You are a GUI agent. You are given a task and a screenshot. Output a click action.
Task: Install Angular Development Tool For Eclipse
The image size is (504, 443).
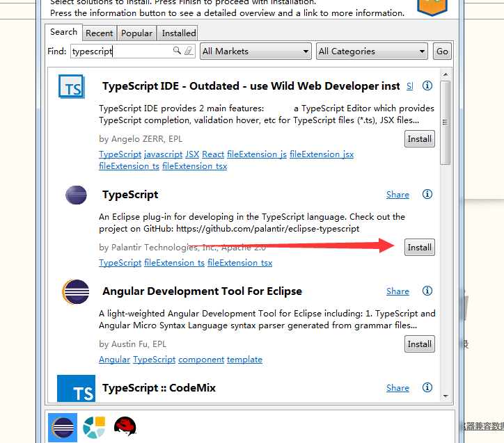click(x=420, y=344)
